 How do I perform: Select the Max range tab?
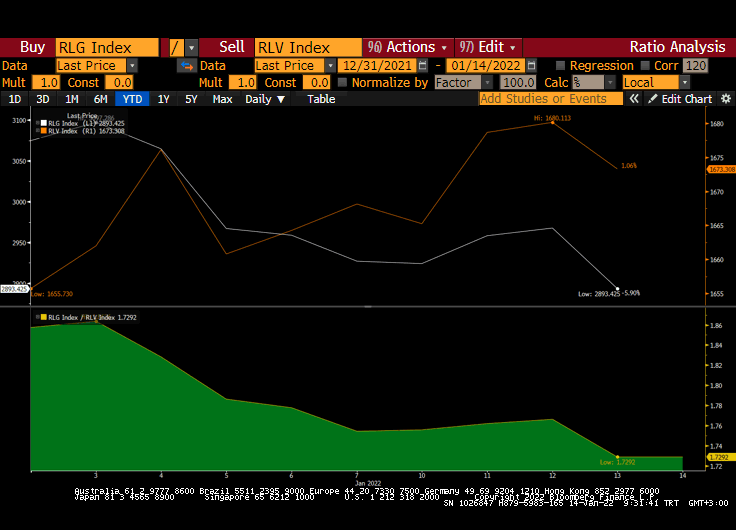(x=222, y=99)
